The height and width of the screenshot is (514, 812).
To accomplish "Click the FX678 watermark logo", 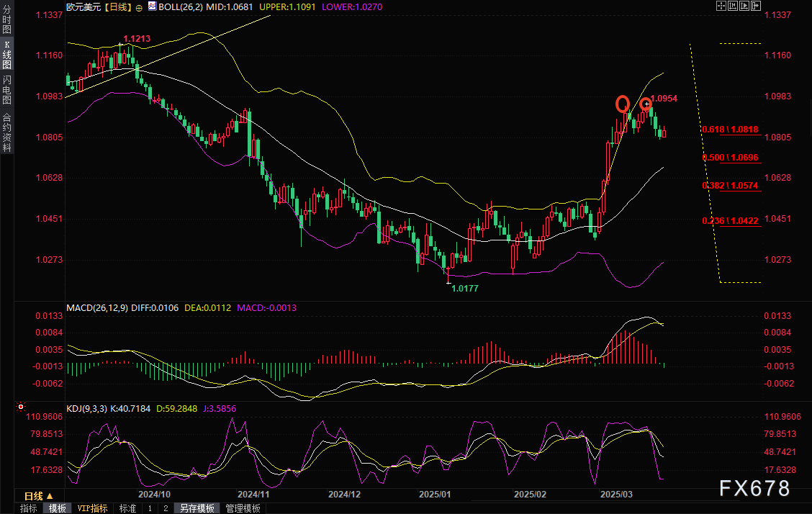I will [754, 488].
